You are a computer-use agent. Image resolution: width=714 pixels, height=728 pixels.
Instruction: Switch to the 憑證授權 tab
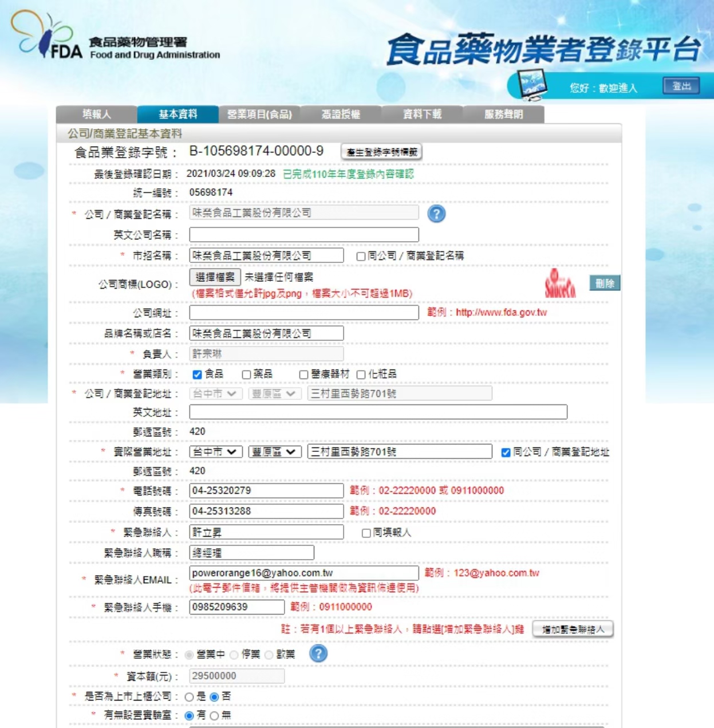click(341, 114)
